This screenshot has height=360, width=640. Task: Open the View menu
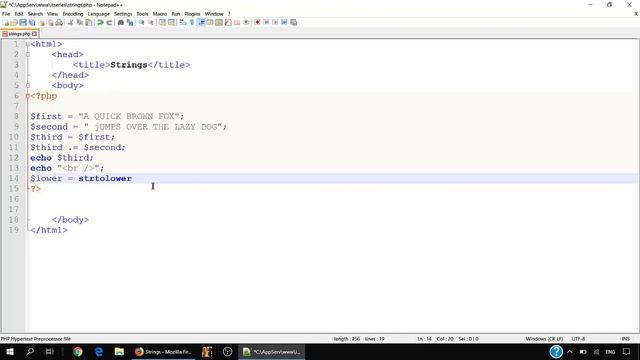52,14
